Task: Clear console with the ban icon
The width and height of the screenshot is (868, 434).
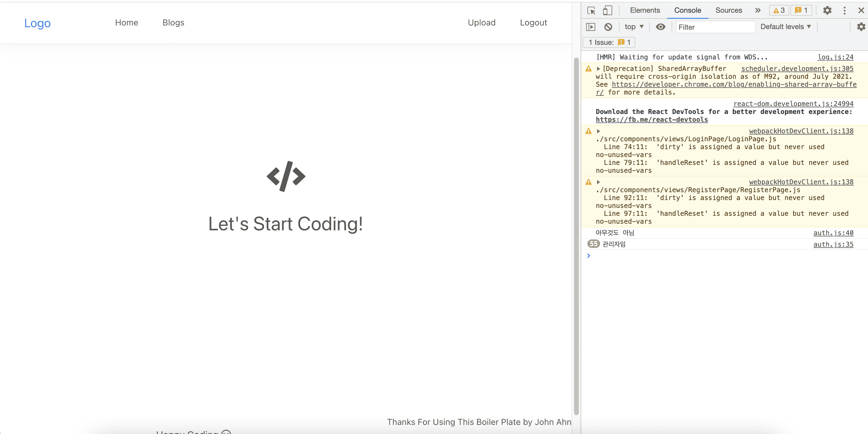Action: click(608, 27)
